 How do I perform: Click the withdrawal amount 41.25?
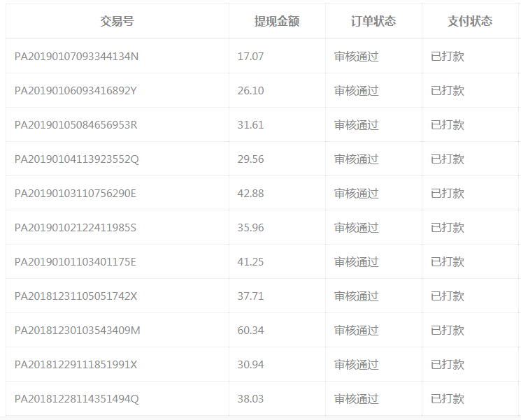(250, 262)
